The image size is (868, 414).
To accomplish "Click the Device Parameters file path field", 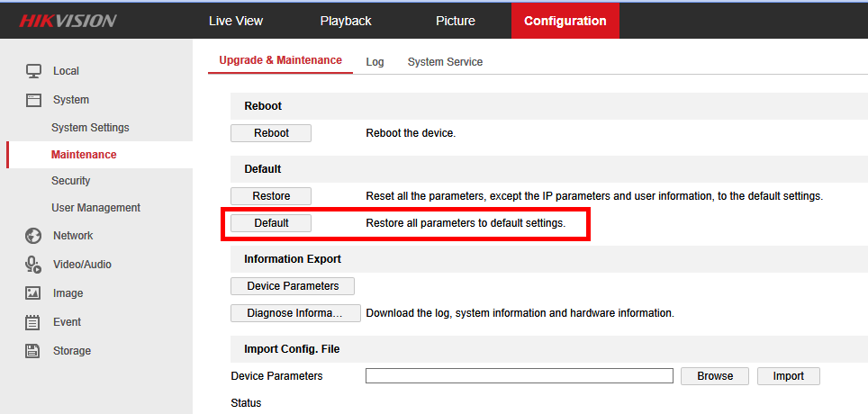I will (520, 376).
